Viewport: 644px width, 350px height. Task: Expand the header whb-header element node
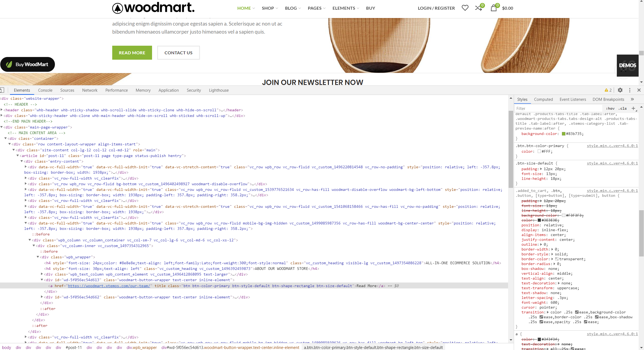pyautogui.click(x=2, y=110)
